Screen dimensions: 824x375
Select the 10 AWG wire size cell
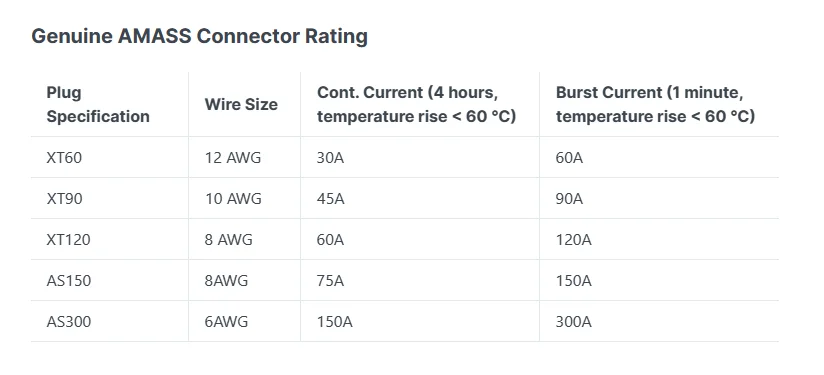pyautogui.click(x=233, y=199)
